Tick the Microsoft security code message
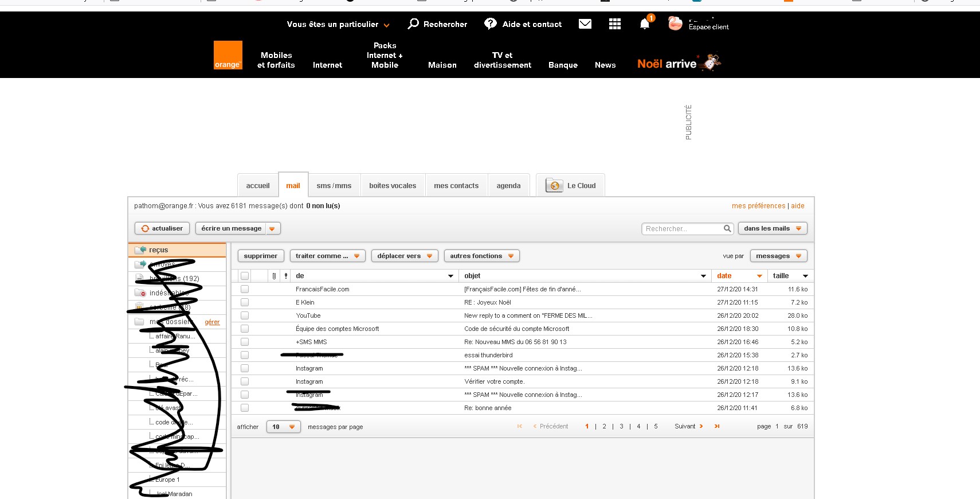The image size is (980, 499). [245, 329]
